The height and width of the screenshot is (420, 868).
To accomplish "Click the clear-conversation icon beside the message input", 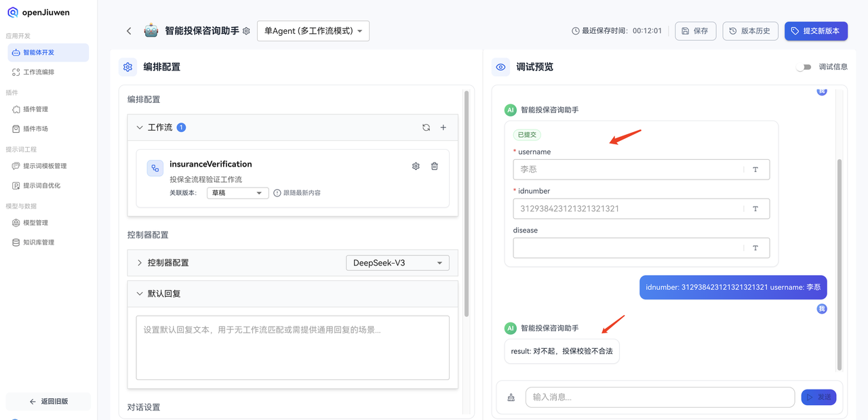I will click(511, 397).
